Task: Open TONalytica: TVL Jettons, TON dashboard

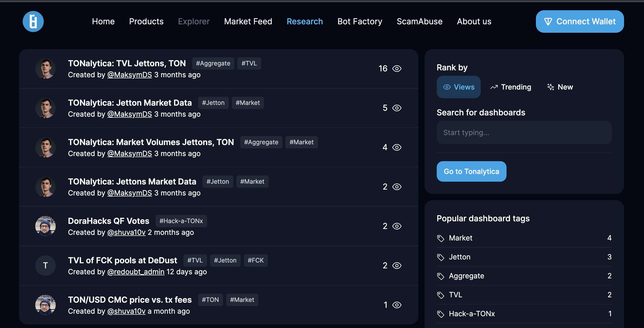Action: click(x=127, y=63)
